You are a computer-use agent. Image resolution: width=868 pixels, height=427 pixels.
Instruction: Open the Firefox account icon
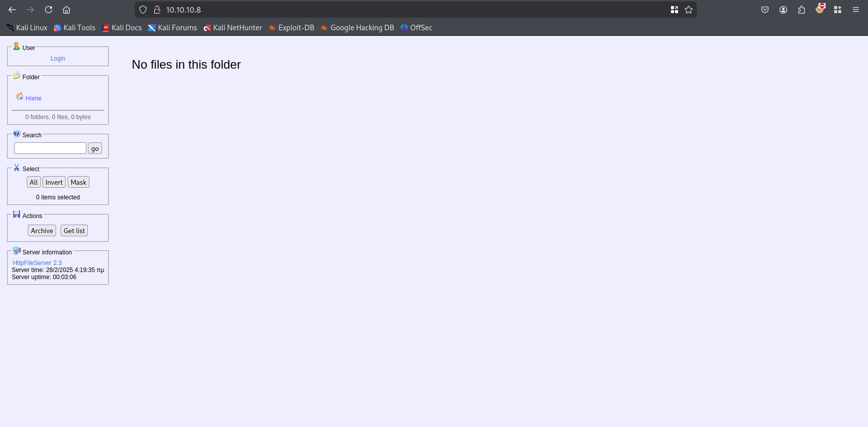(783, 10)
